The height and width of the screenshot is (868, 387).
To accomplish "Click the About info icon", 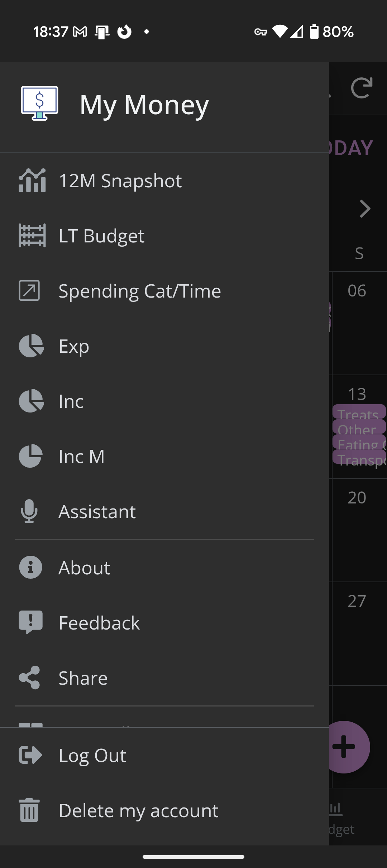I will 30,568.
